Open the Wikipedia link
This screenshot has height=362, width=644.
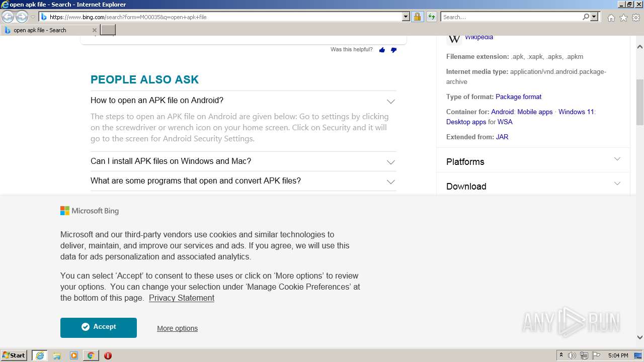(479, 37)
